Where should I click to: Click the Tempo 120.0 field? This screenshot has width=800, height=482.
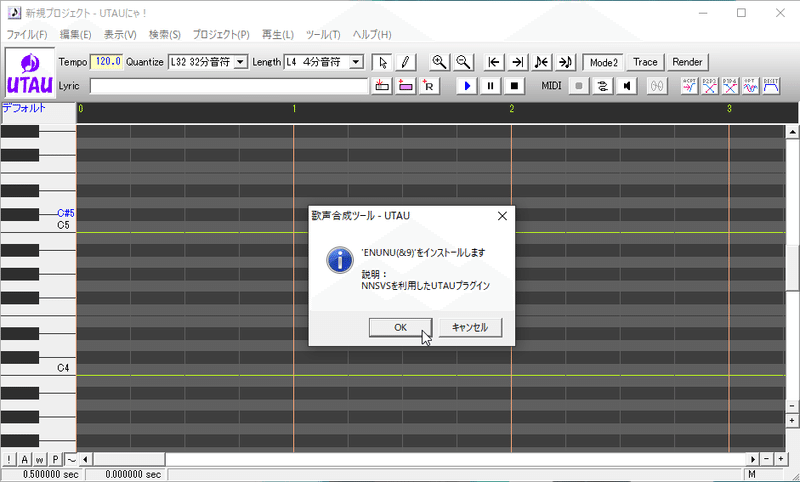(107, 62)
